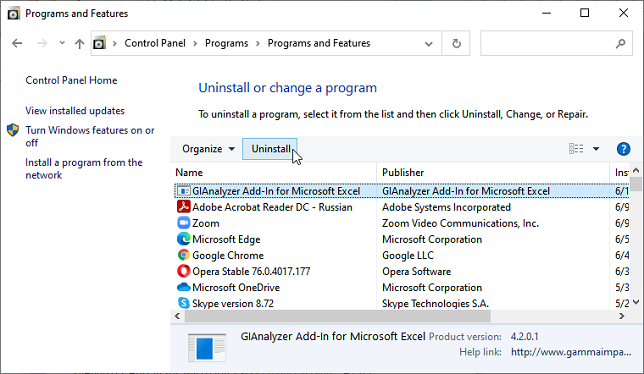Screen dimensions: 644x374
Task: Sort by Name column header
Action: tap(189, 172)
